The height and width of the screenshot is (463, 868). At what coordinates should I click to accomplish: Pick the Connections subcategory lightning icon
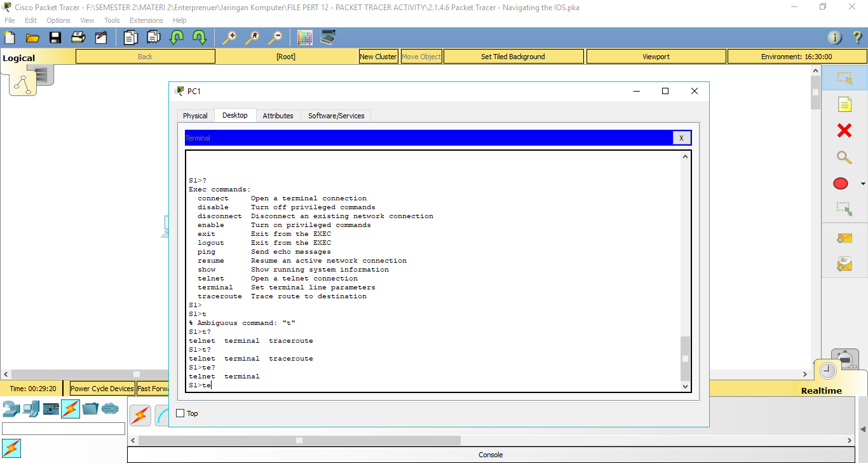(11, 448)
